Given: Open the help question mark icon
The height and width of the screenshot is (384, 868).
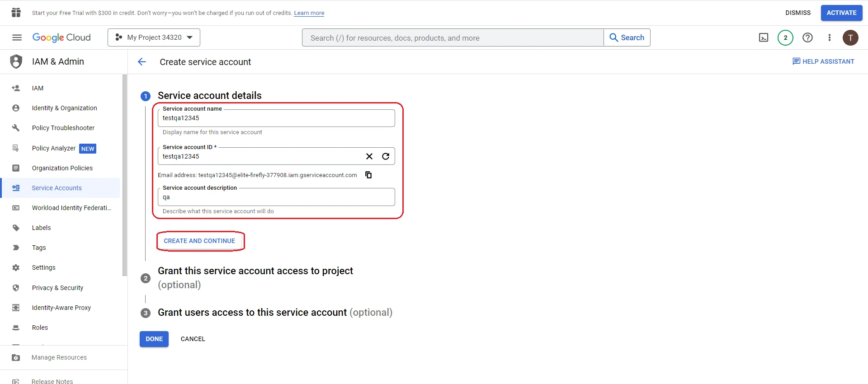Looking at the screenshot, I should 807,37.
